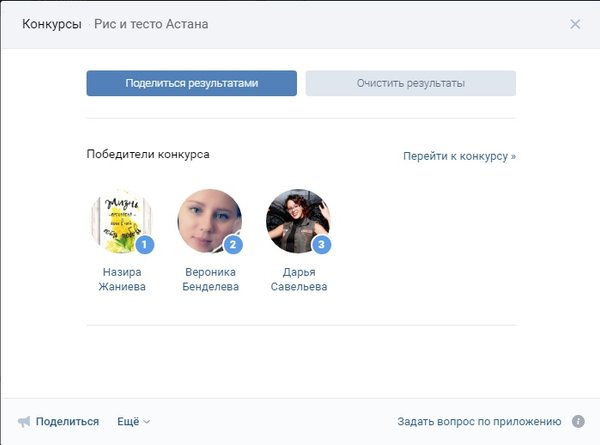Open the Рис и тесто Астана community link
Viewport: 600px width, 445px height.
point(152,24)
